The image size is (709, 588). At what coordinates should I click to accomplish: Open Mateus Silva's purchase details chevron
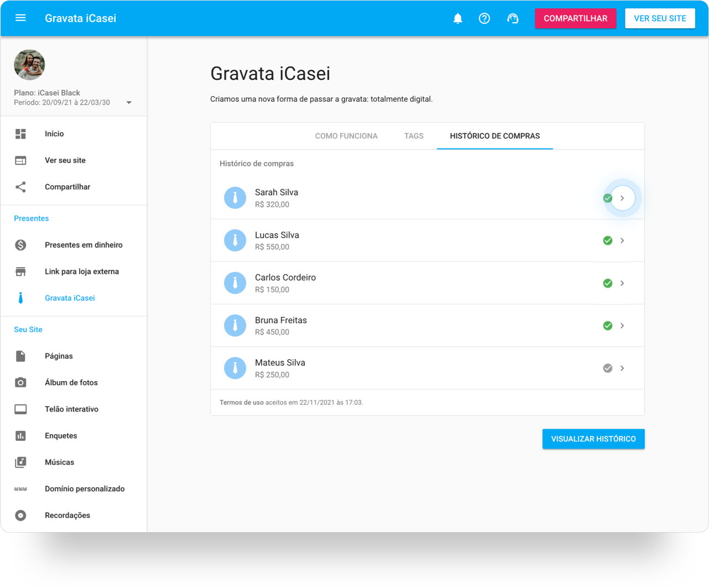pos(623,368)
